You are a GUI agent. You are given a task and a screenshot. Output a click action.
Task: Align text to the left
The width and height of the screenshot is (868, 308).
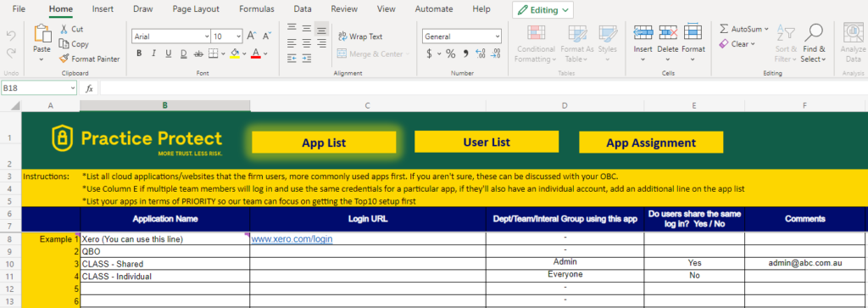click(x=292, y=42)
